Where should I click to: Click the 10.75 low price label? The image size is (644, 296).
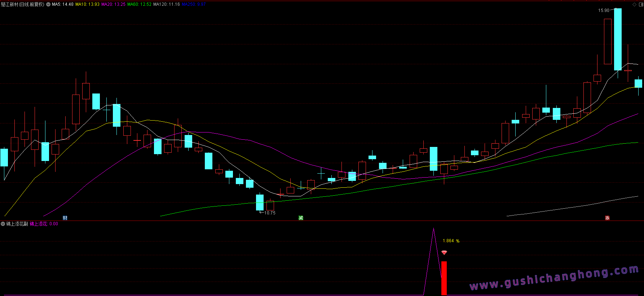tap(270, 213)
